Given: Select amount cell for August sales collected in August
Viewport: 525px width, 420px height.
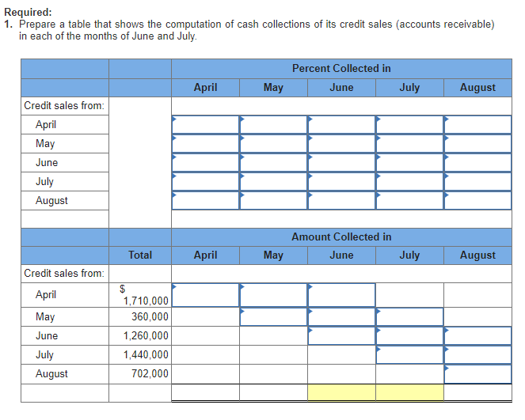Looking at the screenshot, I should 477,374.
